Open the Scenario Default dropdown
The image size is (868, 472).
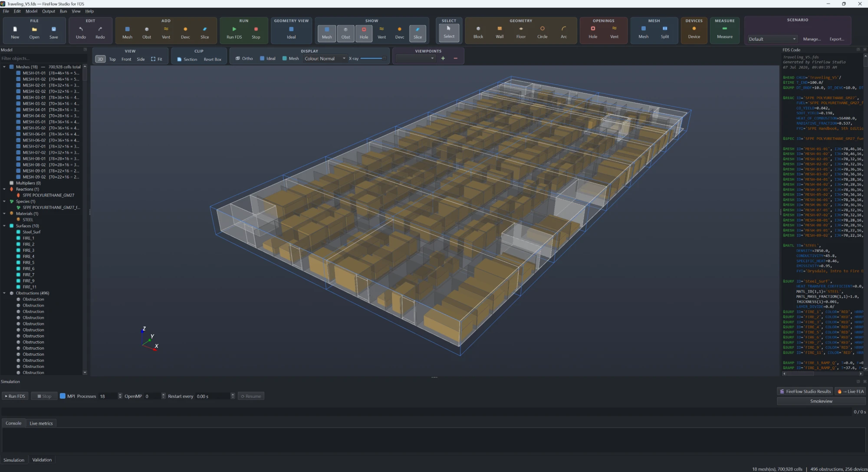(x=773, y=39)
